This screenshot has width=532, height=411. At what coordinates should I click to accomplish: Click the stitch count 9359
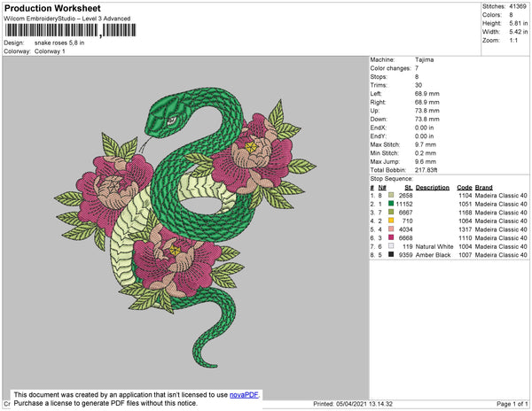tap(406, 255)
